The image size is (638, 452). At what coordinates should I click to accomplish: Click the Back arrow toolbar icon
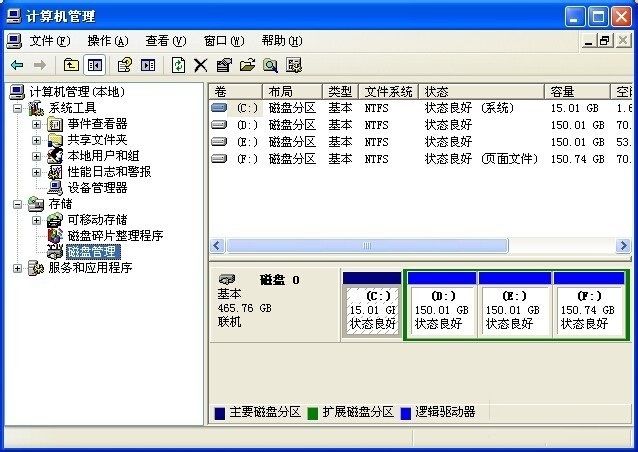[17, 65]
